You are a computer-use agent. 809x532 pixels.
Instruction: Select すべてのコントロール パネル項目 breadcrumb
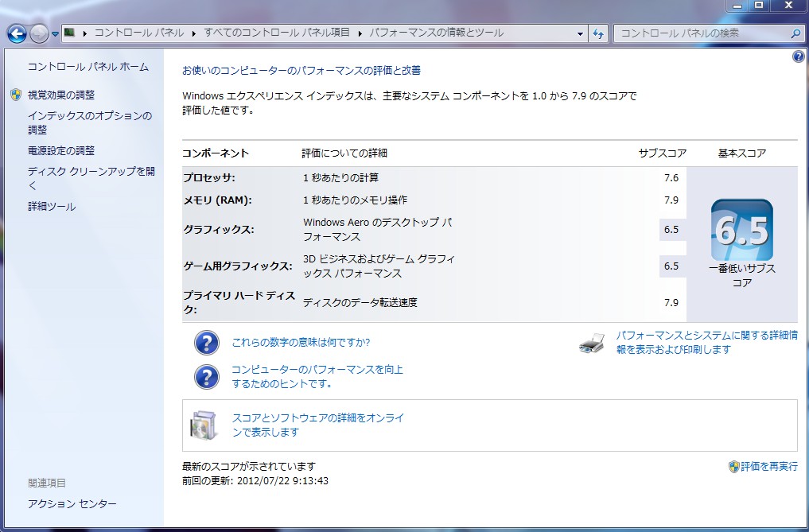(x=276, y=33)
